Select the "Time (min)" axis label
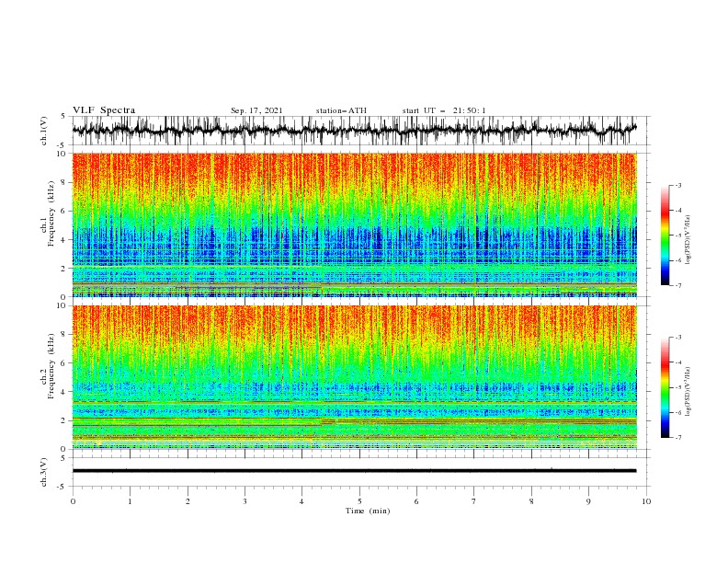This screenshot has width=728, height=563. [x=368, y=511]
